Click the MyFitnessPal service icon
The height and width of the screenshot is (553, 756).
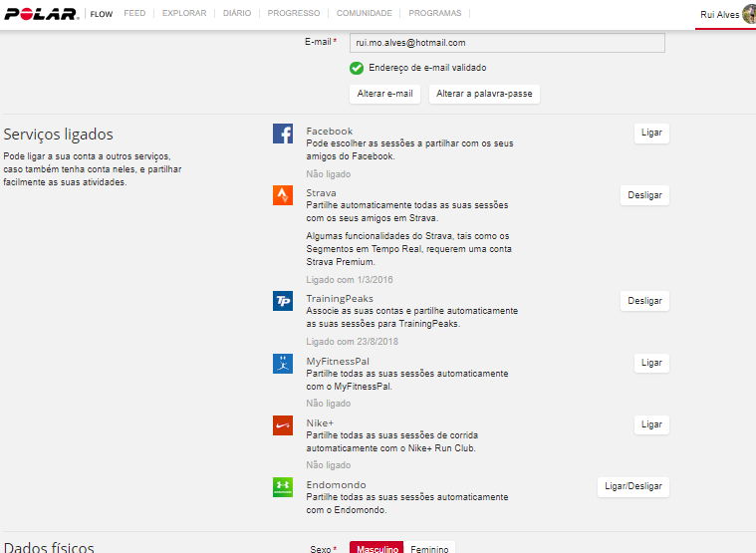tap(283, 364)
